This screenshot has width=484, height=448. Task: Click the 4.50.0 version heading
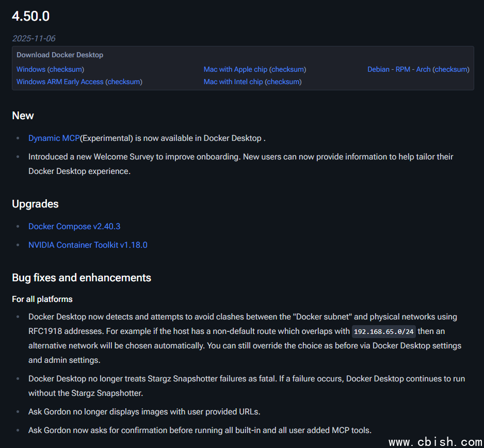click(x=31, y=16)
